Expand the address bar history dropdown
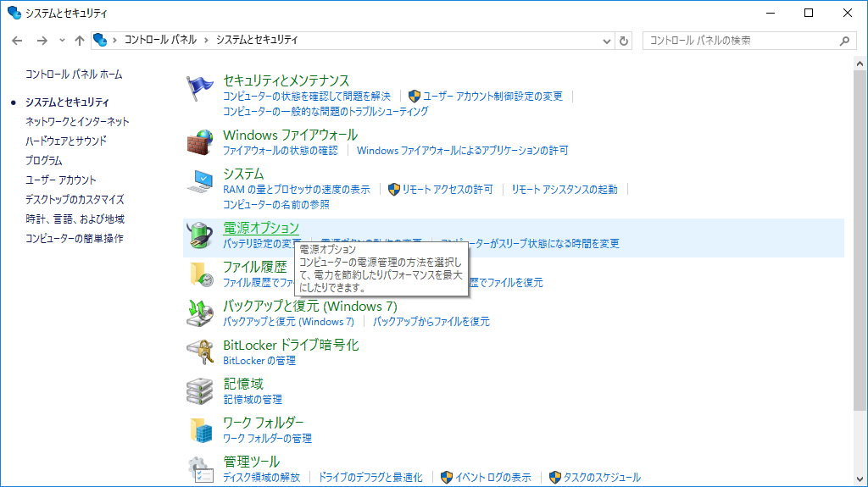This screenshot has width=868, height=487. (x=607, y=41)
